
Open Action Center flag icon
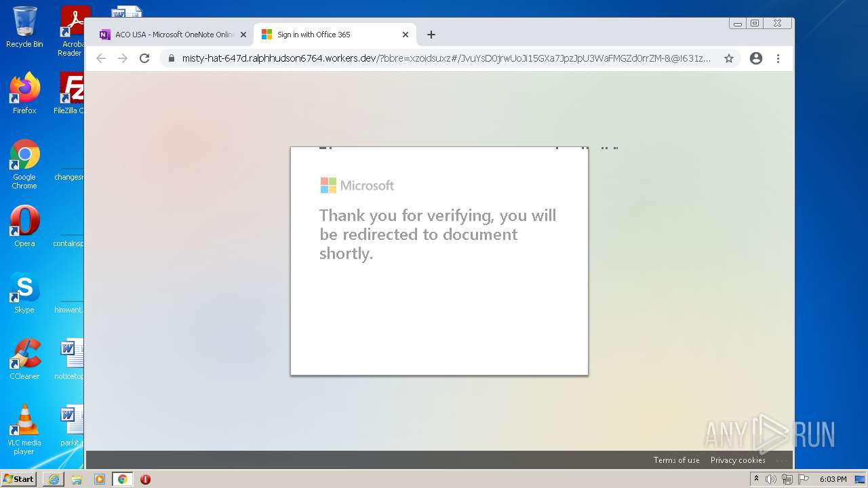(x=804, y=479)
